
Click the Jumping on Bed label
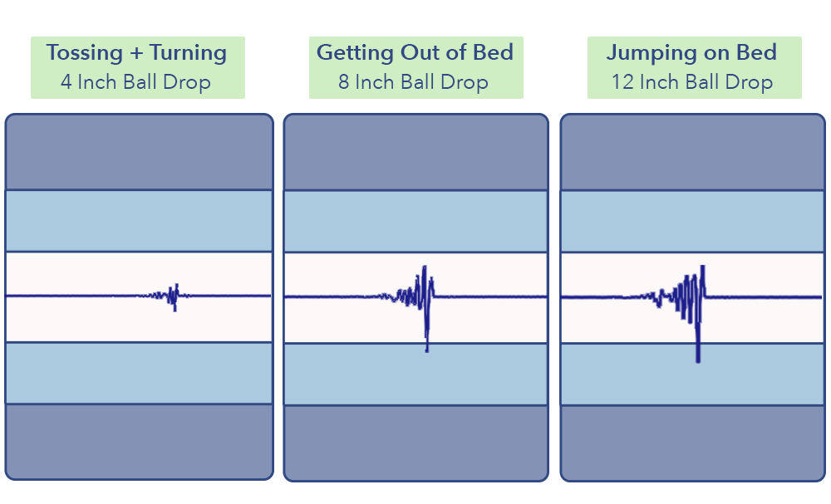pos(692,53)
